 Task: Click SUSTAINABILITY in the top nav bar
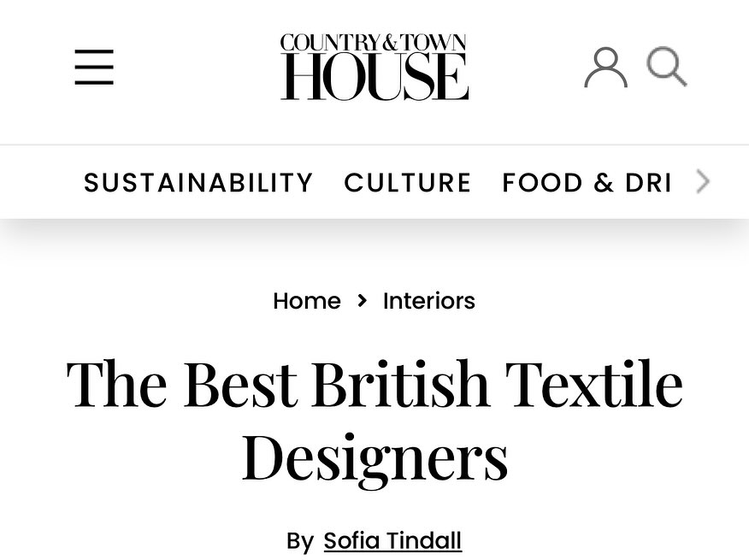pos(198,182)
